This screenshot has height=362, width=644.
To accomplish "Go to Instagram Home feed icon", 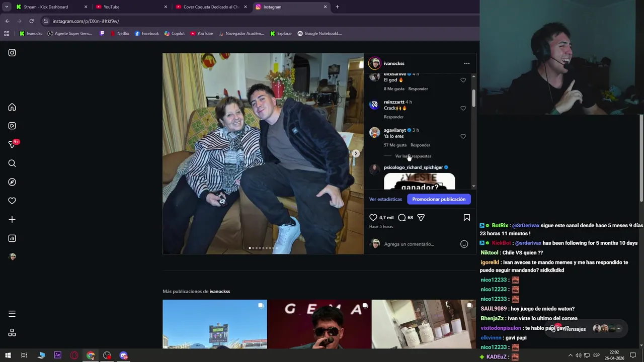I will point(12,107).
